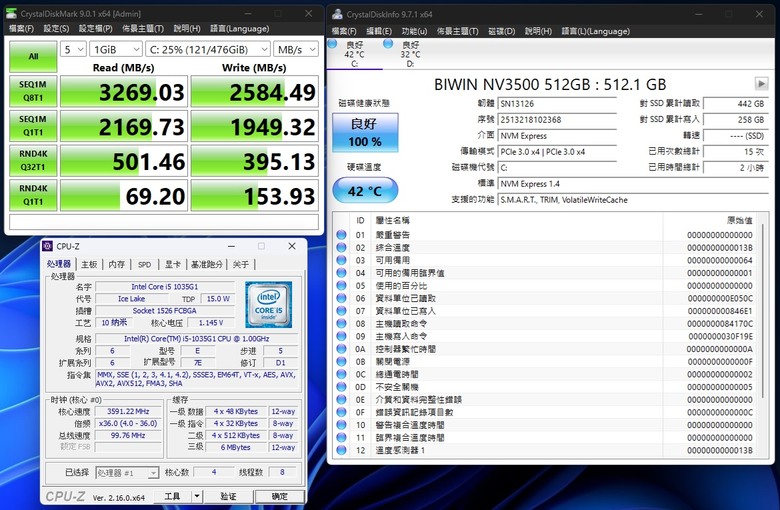The height and width of the screenshot is (510, 780).
Task: Click status dot for attribute 06 資料單位已讀取
Action: click(x=341, y=298)
